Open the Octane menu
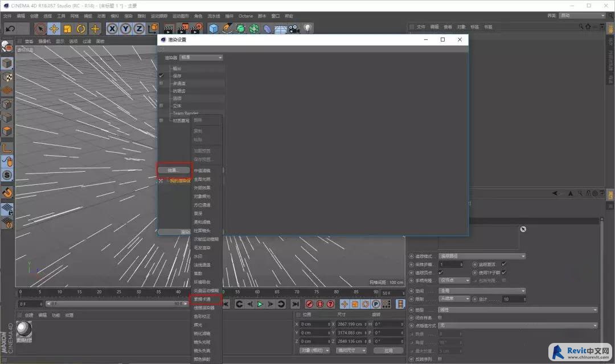Viewport: 615px width, 364px height. tap(245, 16)
